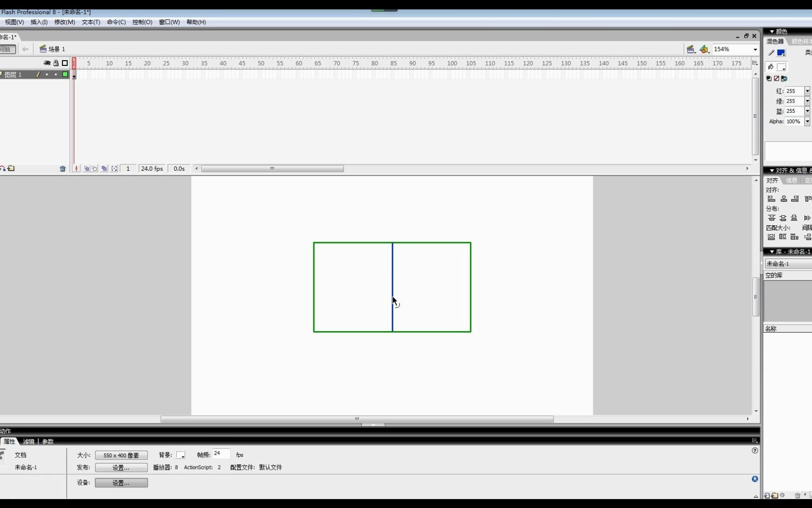Open the 帮助(H) menu
The height and width of the screenshot is (508, 812).
(x=196, y=22)
